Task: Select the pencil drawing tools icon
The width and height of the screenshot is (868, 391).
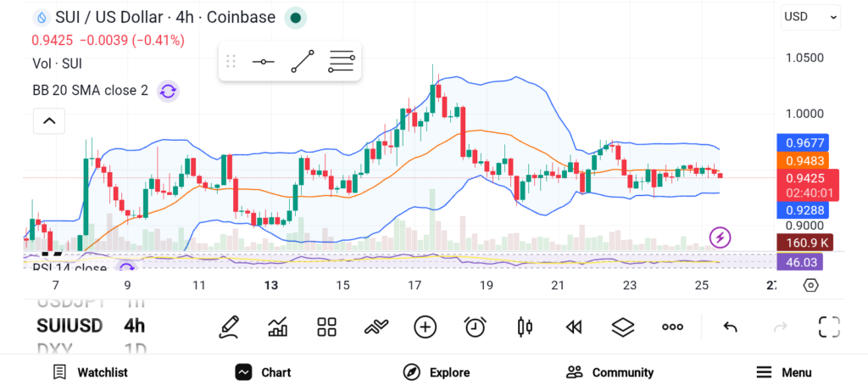Action: coord(228,327)
